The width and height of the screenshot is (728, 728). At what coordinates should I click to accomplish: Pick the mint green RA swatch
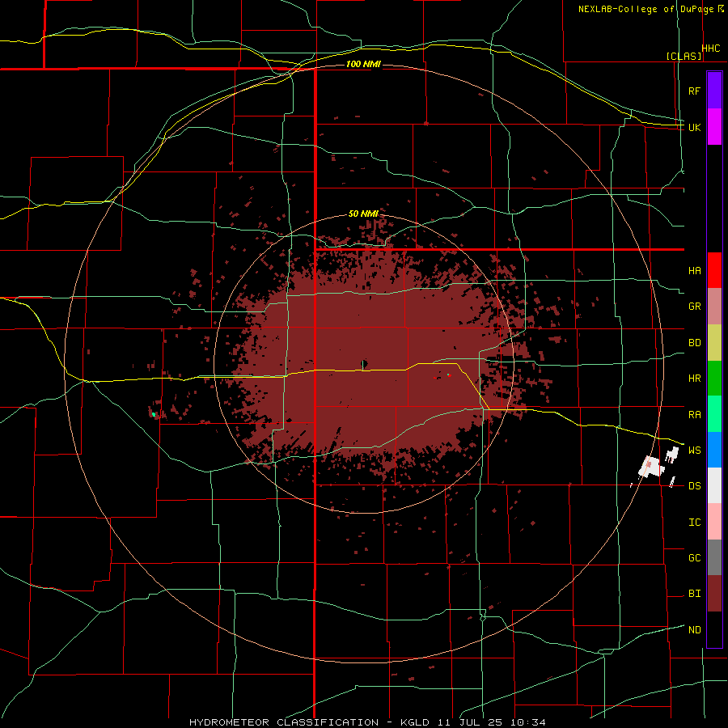714,414
